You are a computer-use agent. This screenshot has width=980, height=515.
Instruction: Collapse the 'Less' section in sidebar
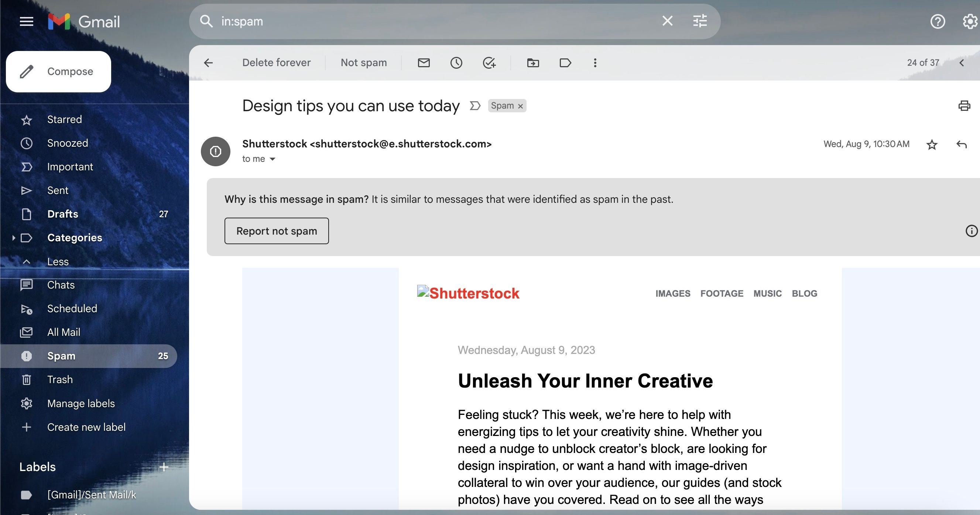[x=58, y=261]
